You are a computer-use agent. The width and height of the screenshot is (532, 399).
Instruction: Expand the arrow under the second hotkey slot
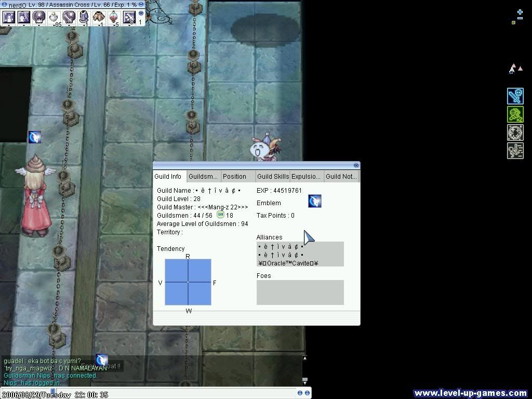pos(24,25)
